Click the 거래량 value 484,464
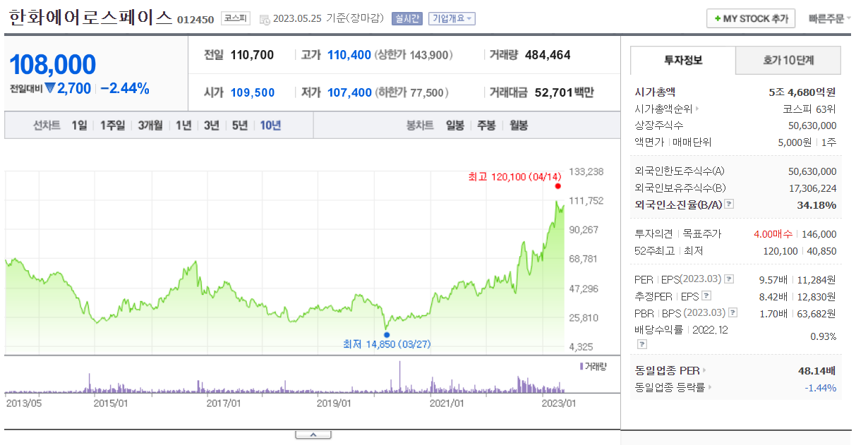868x445 pixels. click(548, 55)
